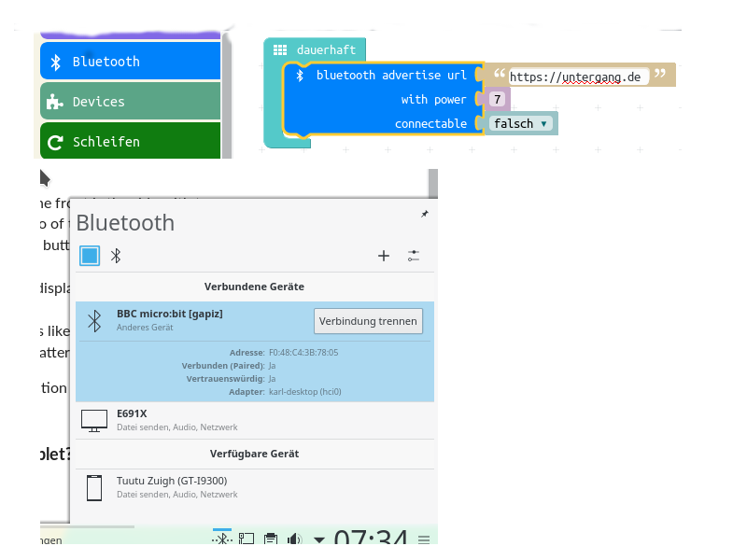Expand hidden tray icons arrow

pos(319,539)
